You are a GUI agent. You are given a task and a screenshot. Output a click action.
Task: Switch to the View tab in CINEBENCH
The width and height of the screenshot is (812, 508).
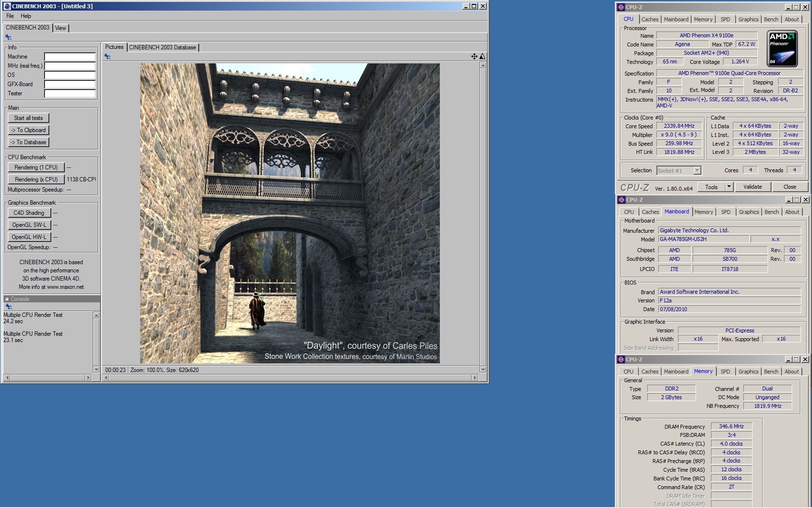click(60, 28)
